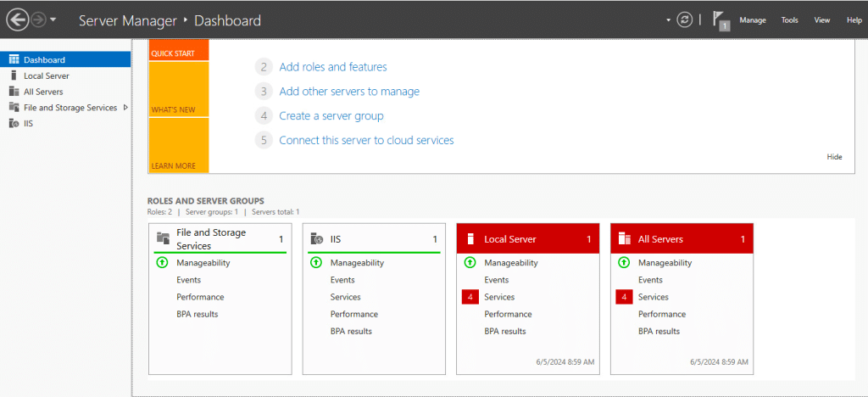Hide the welcome tile panel
The width and height of the screenshot is (868, 397).
(834, 157)
